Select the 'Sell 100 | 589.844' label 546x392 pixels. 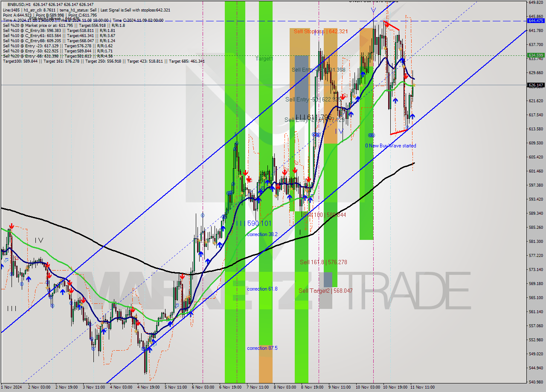pos(324,215)
